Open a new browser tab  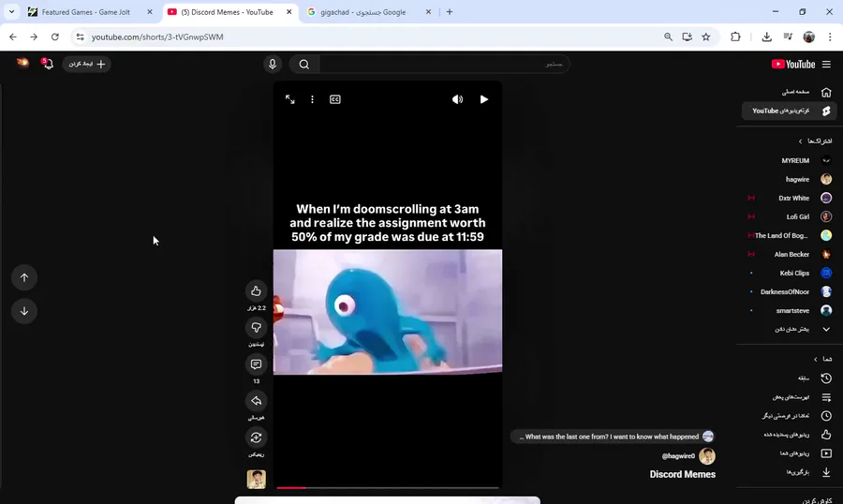tap(450, 12)
